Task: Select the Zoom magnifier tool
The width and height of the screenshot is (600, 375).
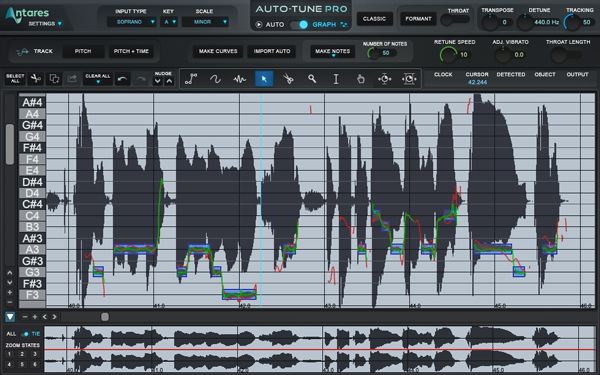Action: click(312, 79)
